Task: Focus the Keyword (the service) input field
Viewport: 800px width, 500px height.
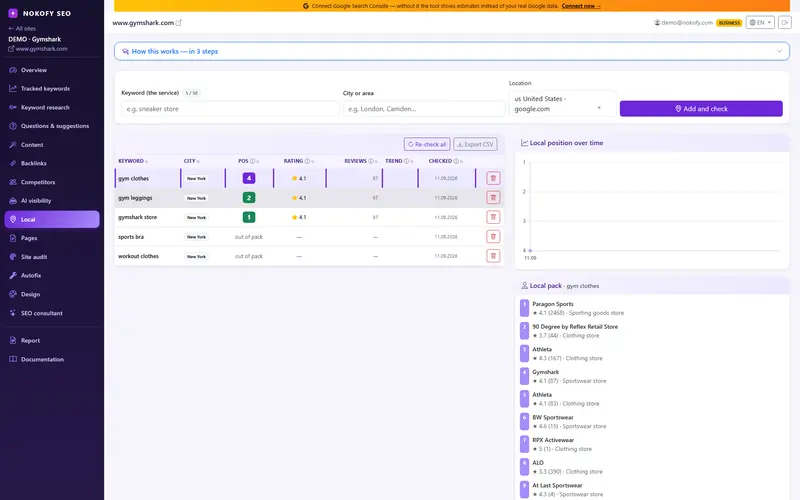Action: (230, 109)
